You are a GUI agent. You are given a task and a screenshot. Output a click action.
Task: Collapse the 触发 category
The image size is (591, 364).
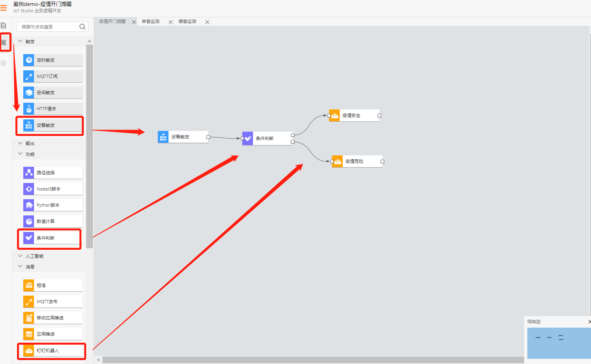coord(20,41)
